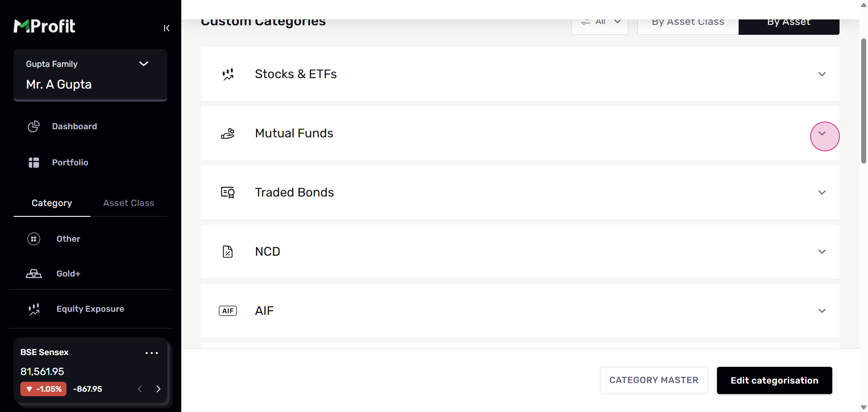Show previous market index with left arrow
Screen dimensions: 868x412
point(140,389)
